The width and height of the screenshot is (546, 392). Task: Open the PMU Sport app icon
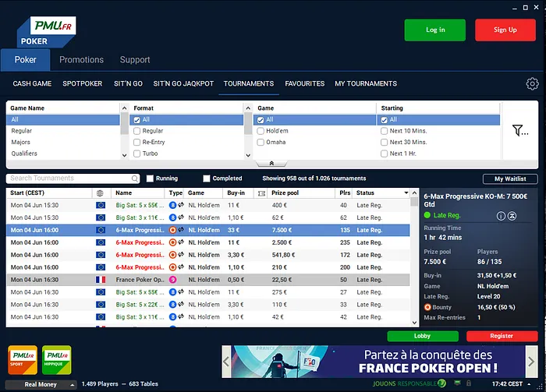click(x=23, y=360)
